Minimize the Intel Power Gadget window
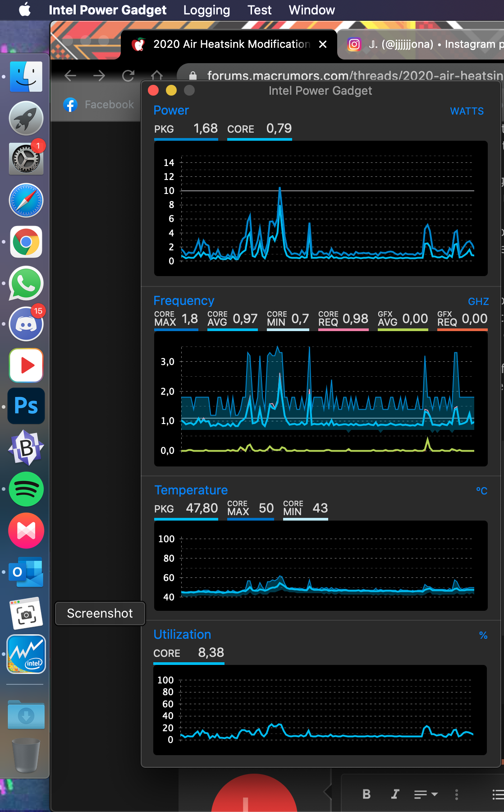Viewport: 504px width, 812px height. click(x=171, y=91)
